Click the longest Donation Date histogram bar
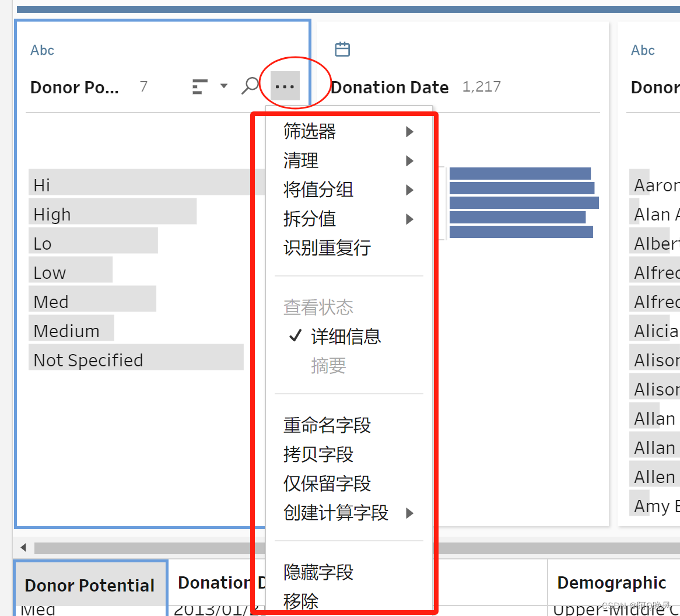Image resolution: width=680 pixels, height=616 pixels. pos(524,202)
